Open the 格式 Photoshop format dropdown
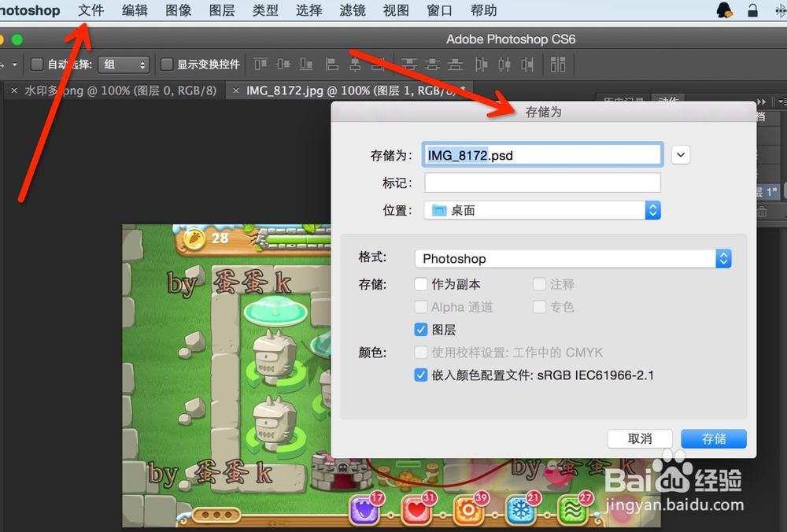The image size is (787, 532). [573, 258]
